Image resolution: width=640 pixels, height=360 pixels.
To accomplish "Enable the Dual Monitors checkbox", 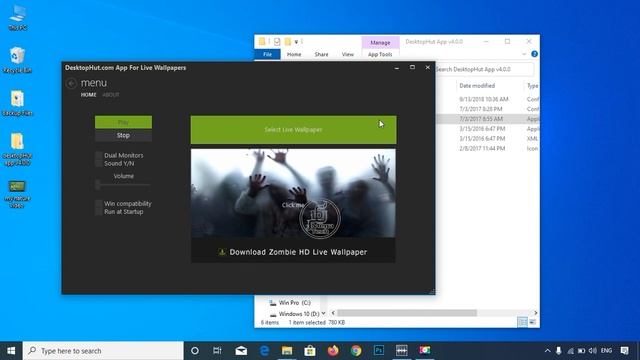I will (98, 156).
